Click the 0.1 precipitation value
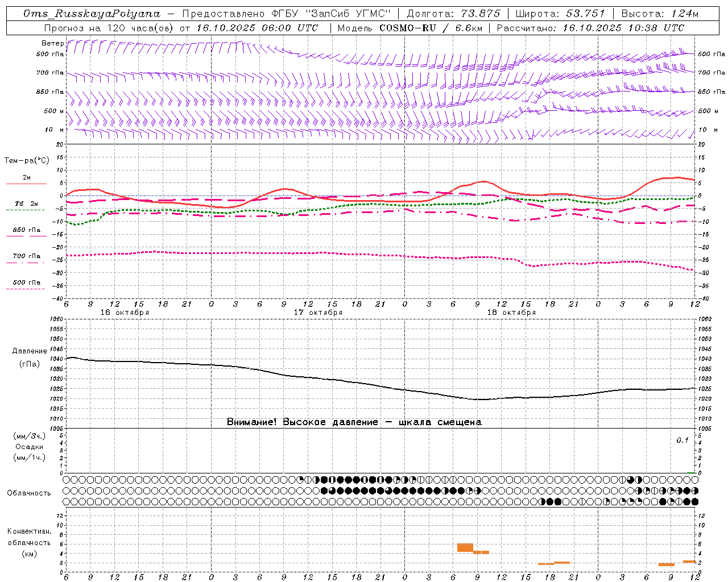728x582 pixels. tap(682, 440)
